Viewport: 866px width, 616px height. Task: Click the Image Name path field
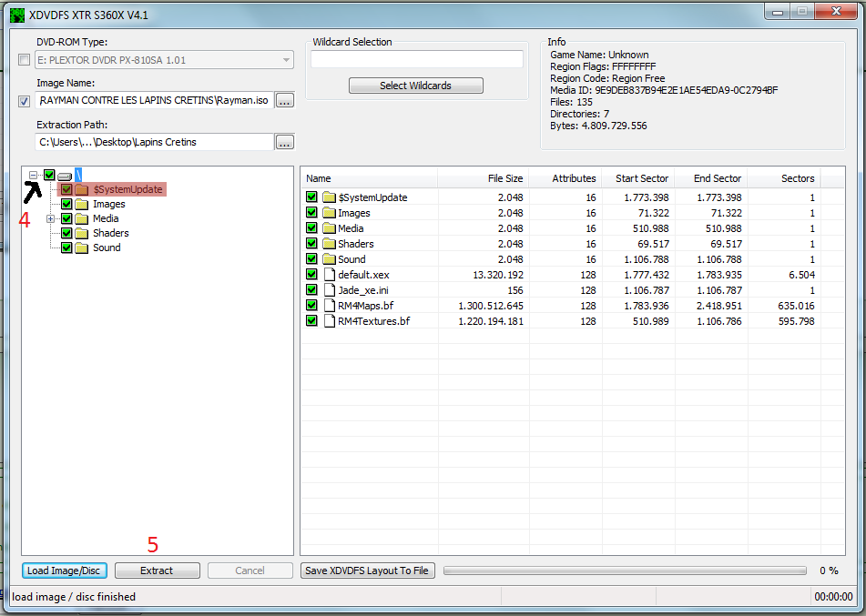click(x=155, y=100)
